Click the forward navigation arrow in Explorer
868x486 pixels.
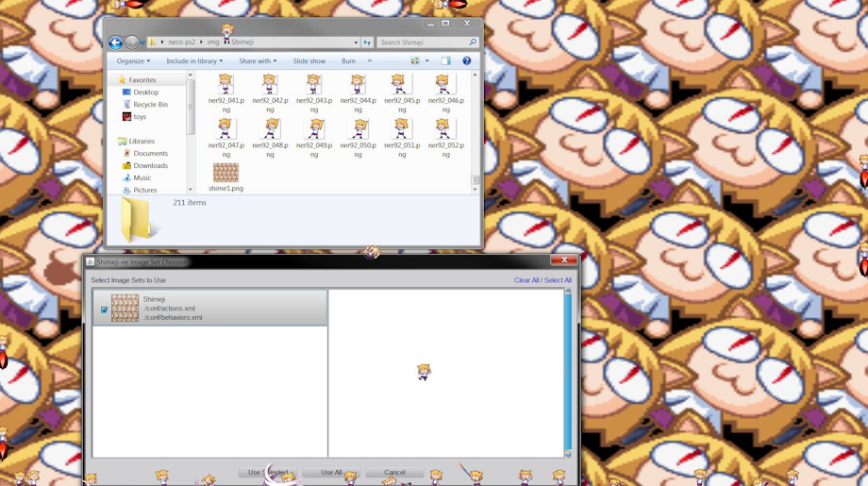pos(131,42)
